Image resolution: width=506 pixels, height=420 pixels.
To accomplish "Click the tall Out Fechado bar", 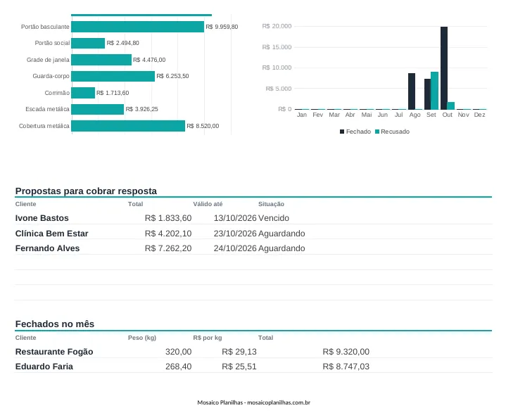I will (x=444, y=68).
